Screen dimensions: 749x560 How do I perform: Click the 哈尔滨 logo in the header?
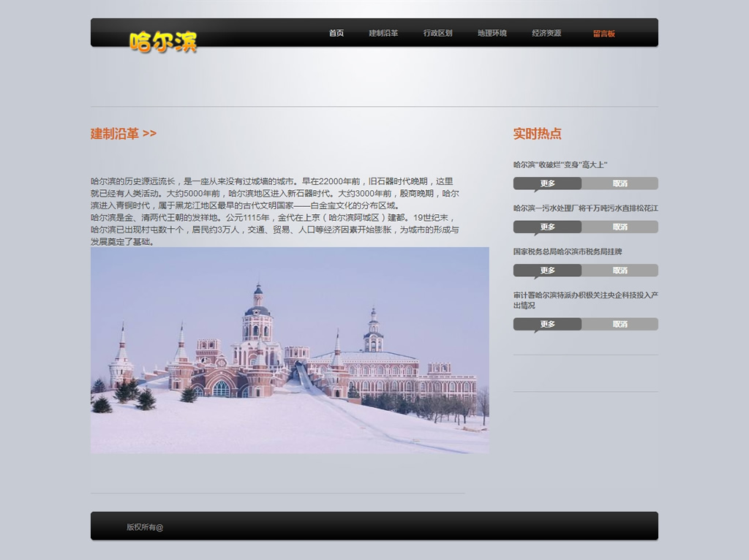coord(163,42)
